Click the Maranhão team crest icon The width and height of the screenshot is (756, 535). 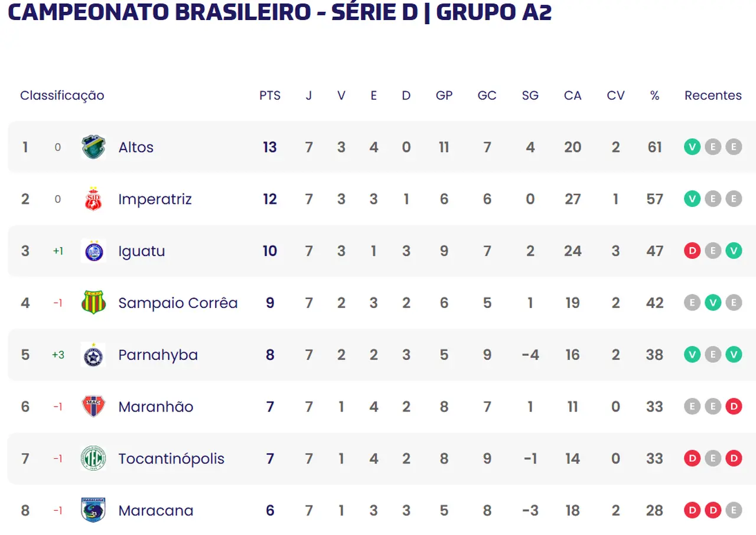coord(93,407)
